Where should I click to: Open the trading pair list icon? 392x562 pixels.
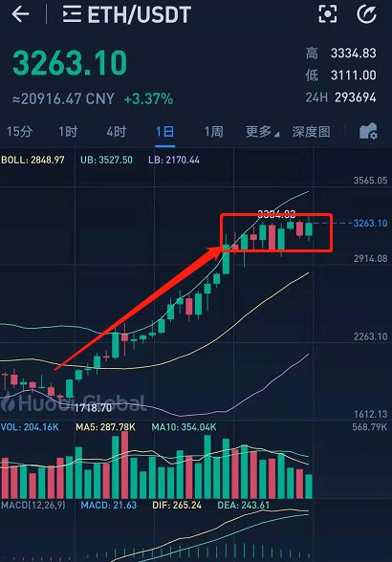(x=72, y=14)
